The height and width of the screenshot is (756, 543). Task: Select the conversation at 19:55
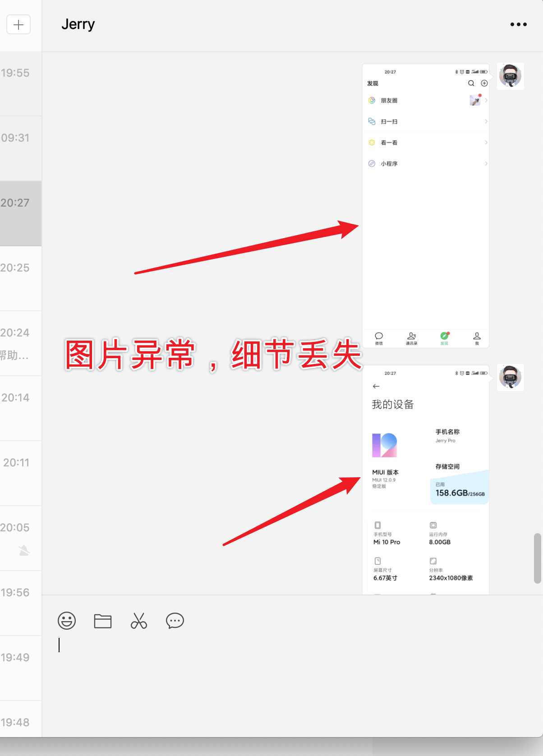[x=21, y=84]
